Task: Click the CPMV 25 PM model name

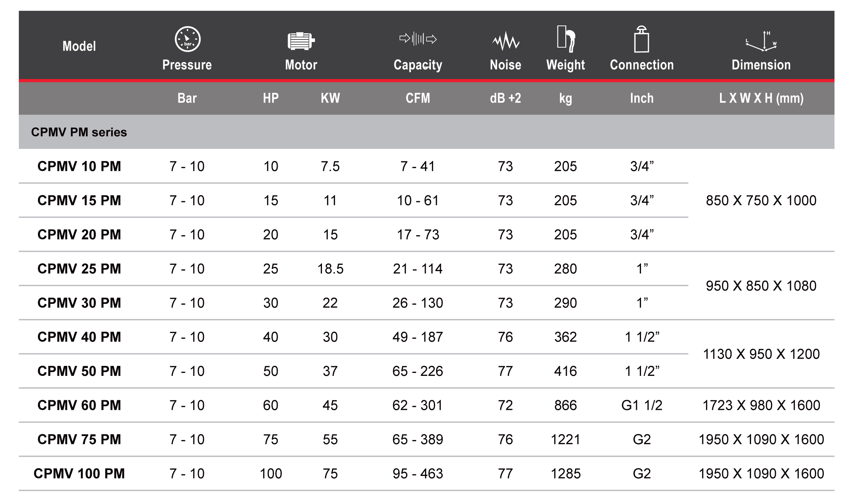Action: (79, 268)
